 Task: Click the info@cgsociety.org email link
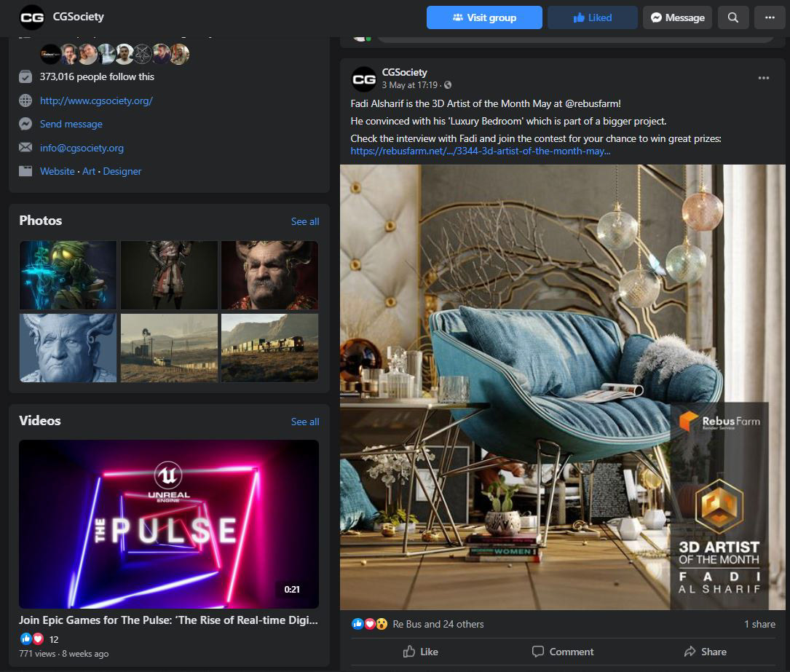[x=82, y=148]
